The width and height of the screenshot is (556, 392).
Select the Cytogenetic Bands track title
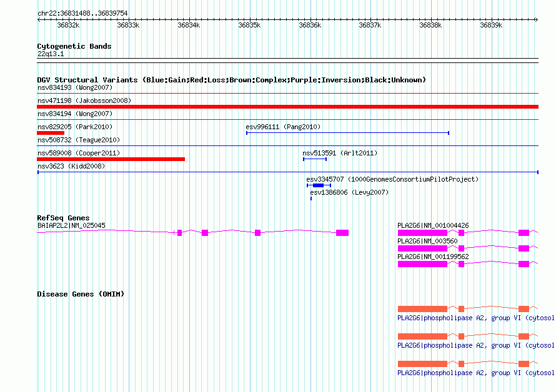click(74, 46)
